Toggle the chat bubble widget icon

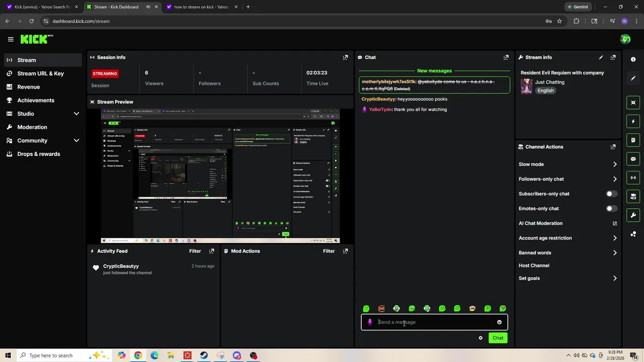pyautogui.click(x=633, y=159)
